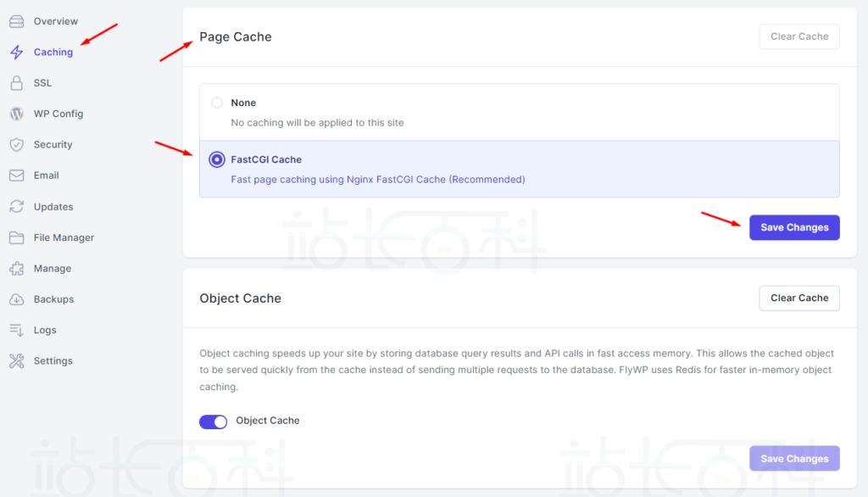Click the Manage puzzle piece icon
The width and height of the screenshot is (868, 497).
(16, 269)
